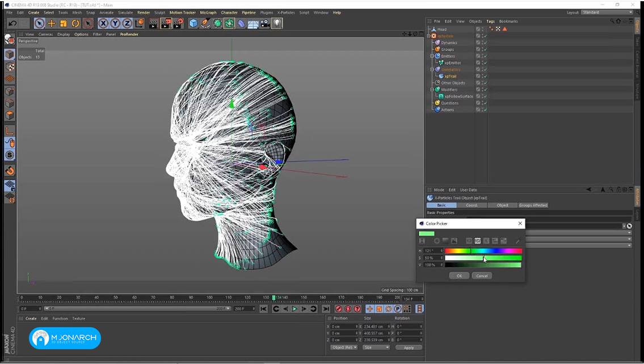Click the hue H slider bar
Screen dimensions: 644x364
(x=483, y=251)
